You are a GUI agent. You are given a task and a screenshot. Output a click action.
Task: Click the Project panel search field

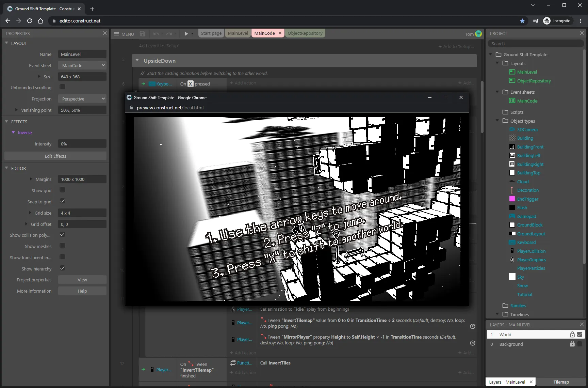[535, 44]
